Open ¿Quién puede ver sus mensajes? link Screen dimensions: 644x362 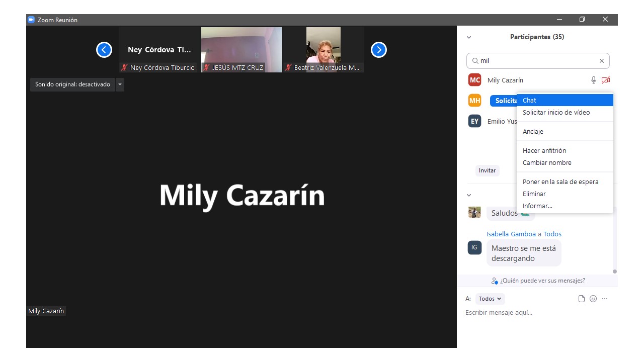[542, 281]
